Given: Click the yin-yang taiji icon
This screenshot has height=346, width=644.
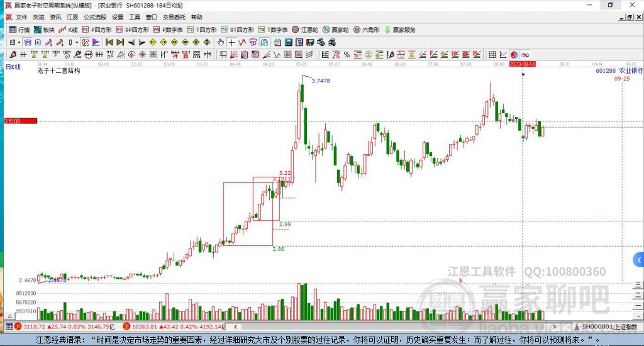Looking at the screenshot, I should point(514,55).
